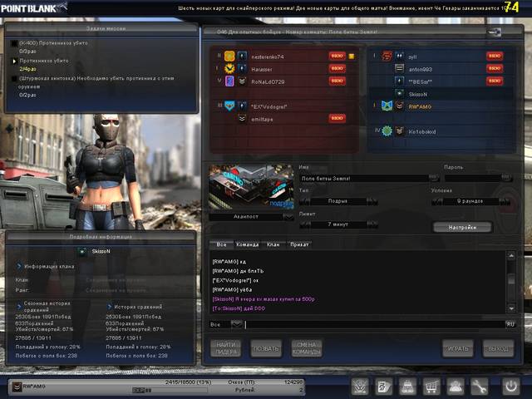Switch to the Все chat tab
The height and width of the screenshot is (399, 532).
click(222, 244)
